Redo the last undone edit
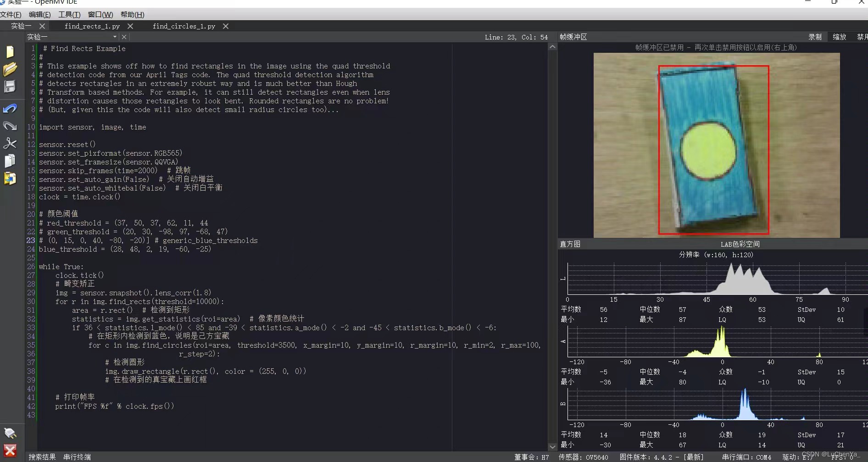This screenshot has height=462, width=868. pyautogui.click(x=10, y=125)
